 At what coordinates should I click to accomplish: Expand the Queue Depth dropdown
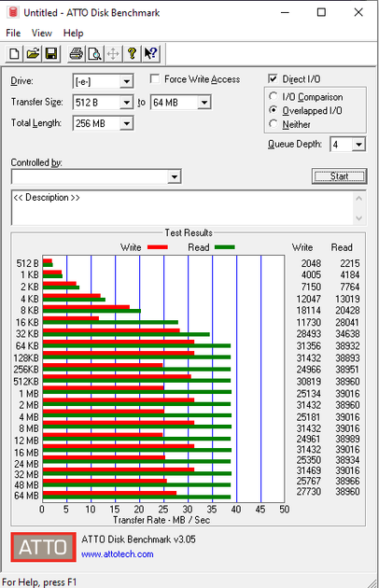pos(358,145)
